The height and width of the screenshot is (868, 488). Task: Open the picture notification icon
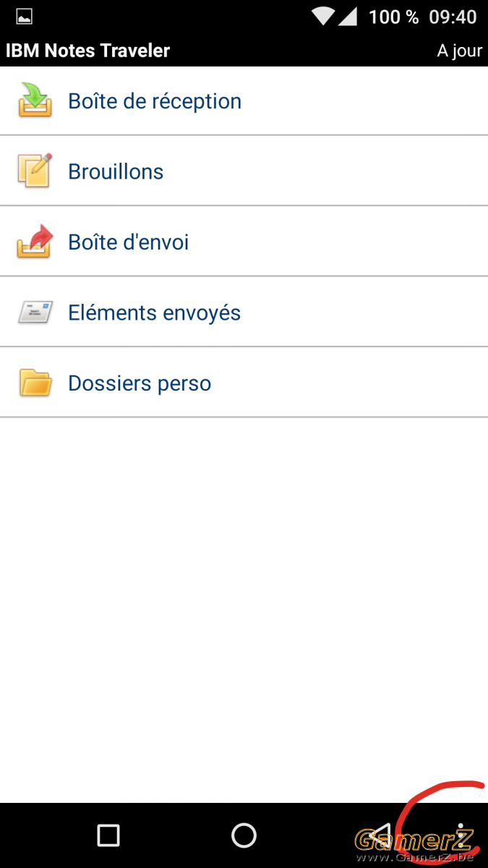[25, 16]
